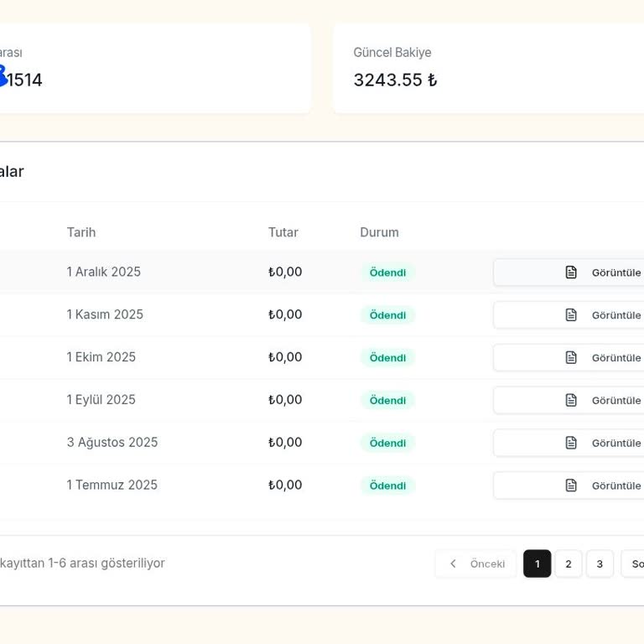
Task: Select current page 1 in pagination
Action: coord(537,563)
